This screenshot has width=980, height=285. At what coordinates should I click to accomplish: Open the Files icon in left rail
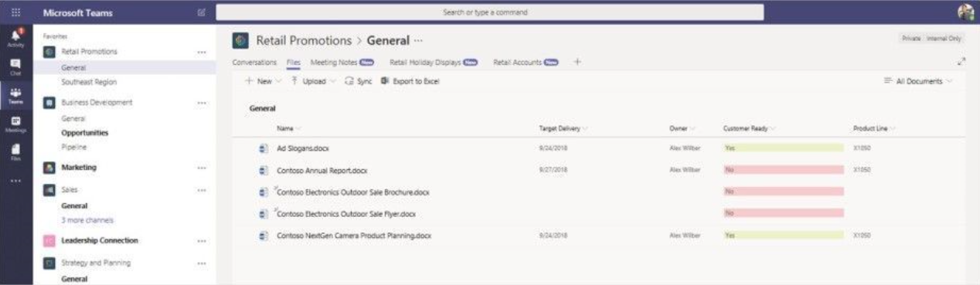click(15, 151)
